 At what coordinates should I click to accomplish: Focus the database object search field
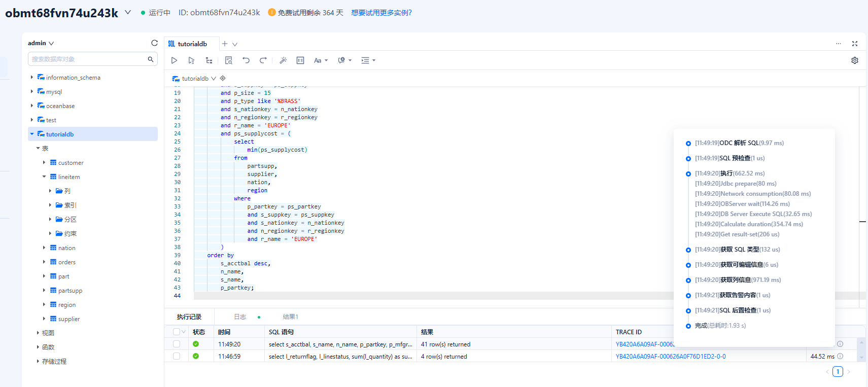pyautogui.click(x=93, y=59)
